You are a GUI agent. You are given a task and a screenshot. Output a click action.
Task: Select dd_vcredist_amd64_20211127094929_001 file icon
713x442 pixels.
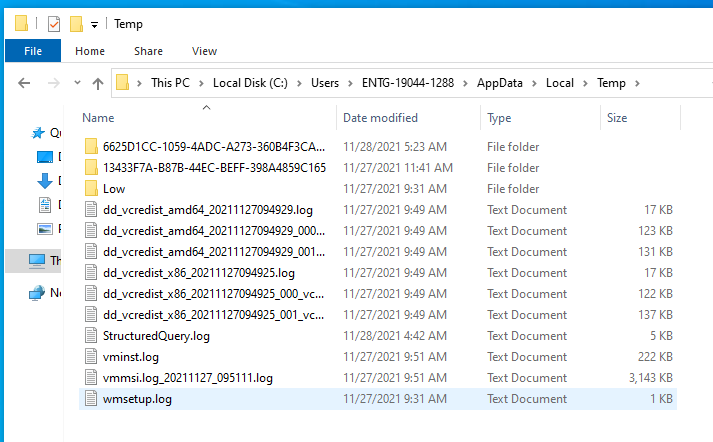[x=91, y=251]
